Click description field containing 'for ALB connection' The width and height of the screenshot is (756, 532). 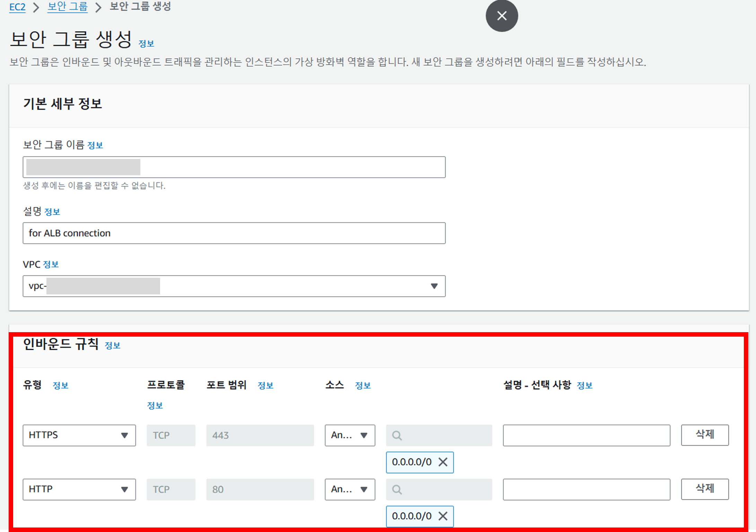point(234,233)
